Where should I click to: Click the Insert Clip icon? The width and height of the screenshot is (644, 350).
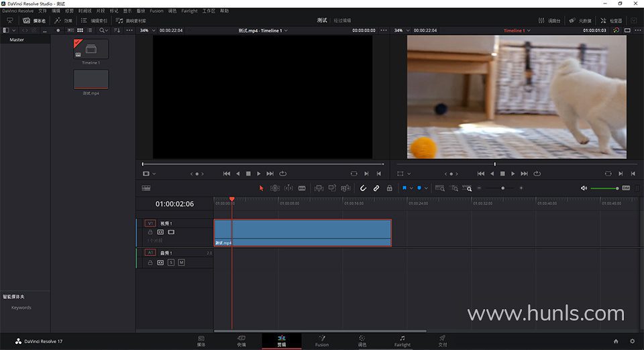pos(319,188)
